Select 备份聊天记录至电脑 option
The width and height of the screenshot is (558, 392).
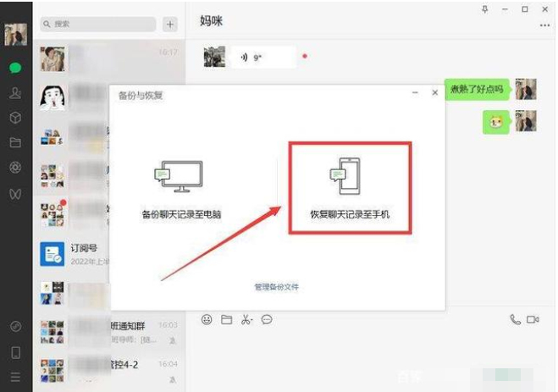pos(183,190)
